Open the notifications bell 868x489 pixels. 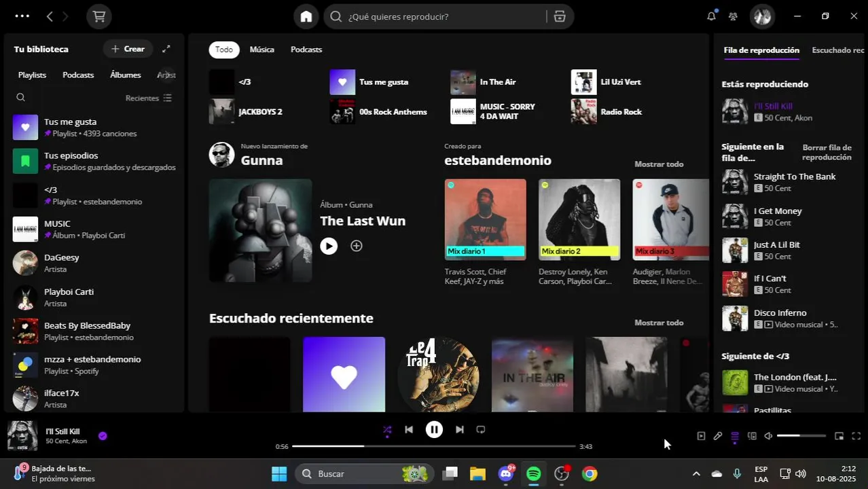click(x=711, y=16)
